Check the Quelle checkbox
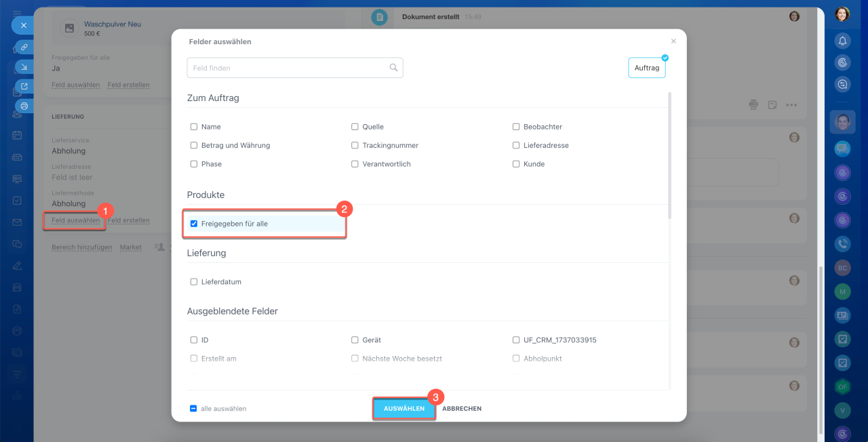868x442 pixels. pos(355,127)
